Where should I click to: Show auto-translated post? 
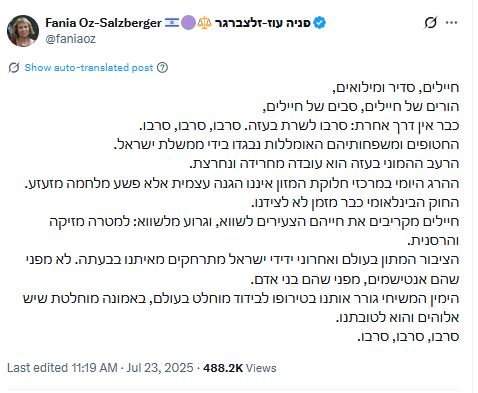pyautogui.click(x=89, y=68)
